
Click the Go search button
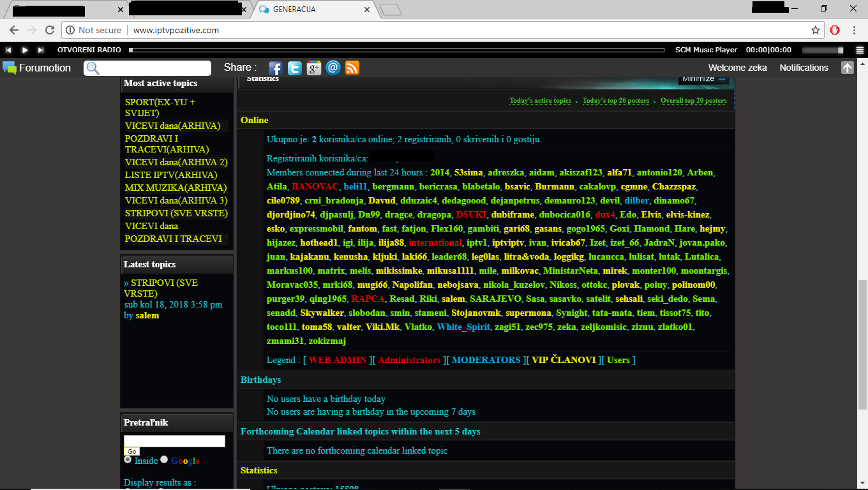[x=131, y=451]
